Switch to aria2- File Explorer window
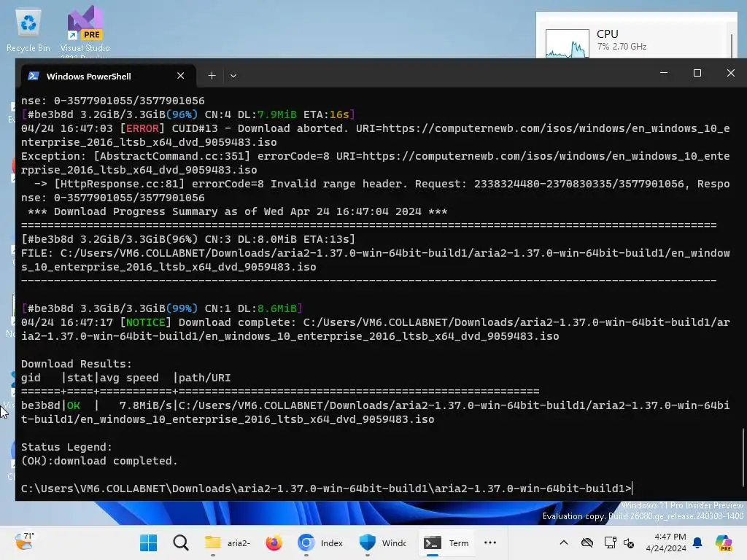This screenshot has height=560, width=747. tap(228, 542)
